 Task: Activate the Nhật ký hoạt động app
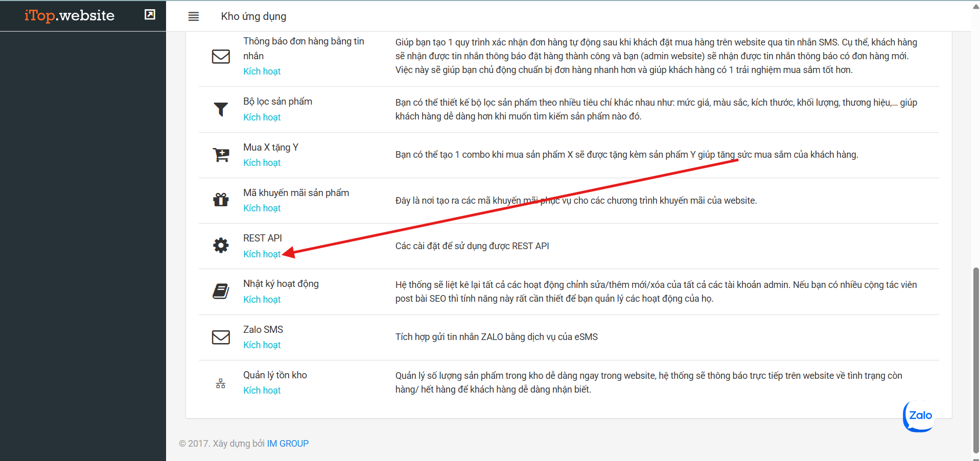(262, 300)
